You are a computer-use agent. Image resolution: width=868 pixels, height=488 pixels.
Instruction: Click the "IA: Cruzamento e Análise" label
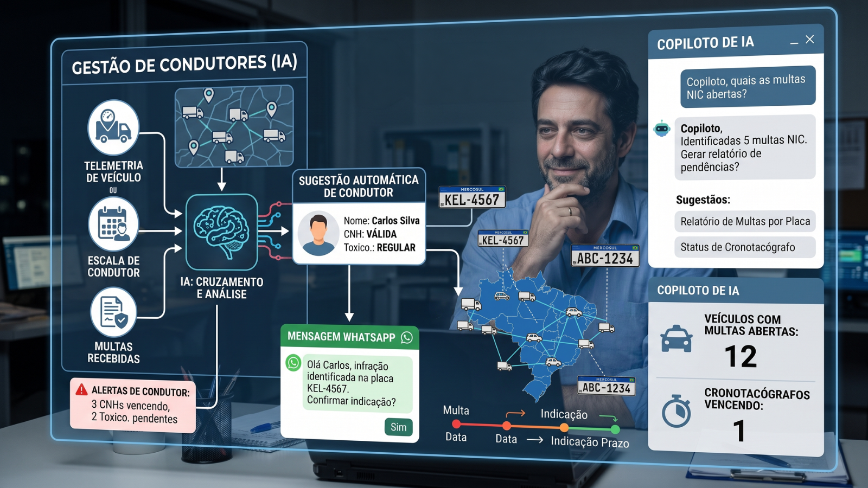(x=221, y=288)
